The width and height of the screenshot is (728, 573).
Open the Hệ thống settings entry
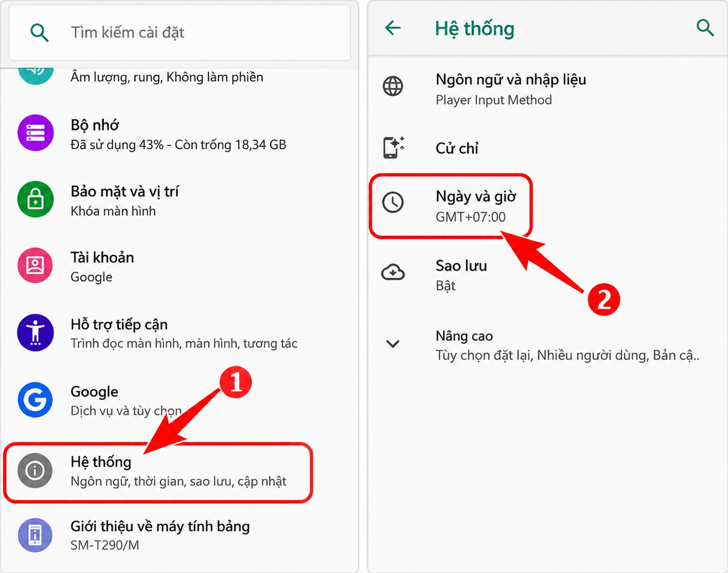(x=158, y=472)
